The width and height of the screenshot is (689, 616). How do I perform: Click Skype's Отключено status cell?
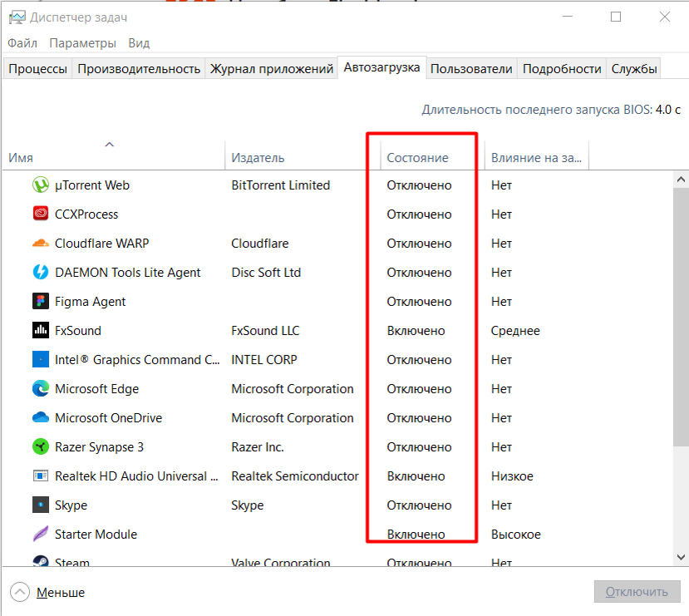(x=419, y=505)
